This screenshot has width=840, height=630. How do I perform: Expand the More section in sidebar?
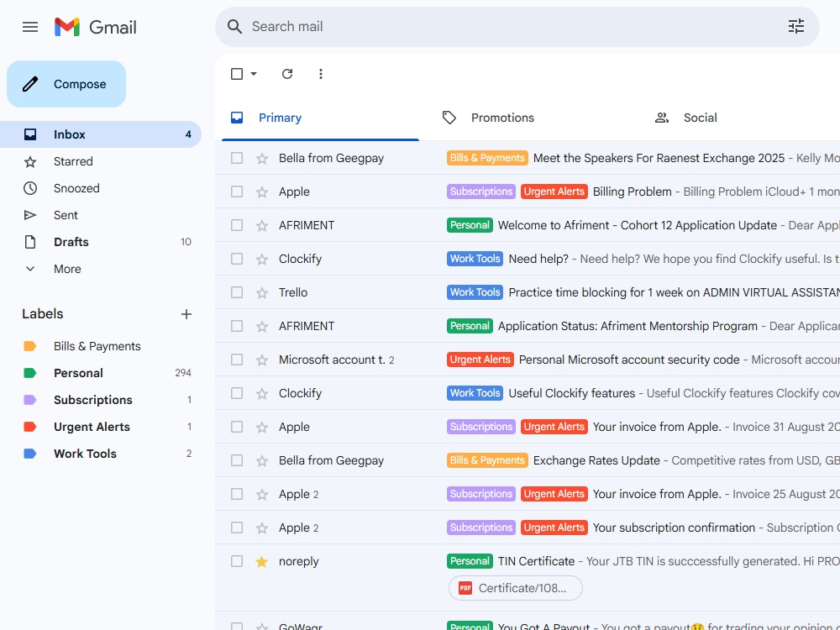coord(101,269)
